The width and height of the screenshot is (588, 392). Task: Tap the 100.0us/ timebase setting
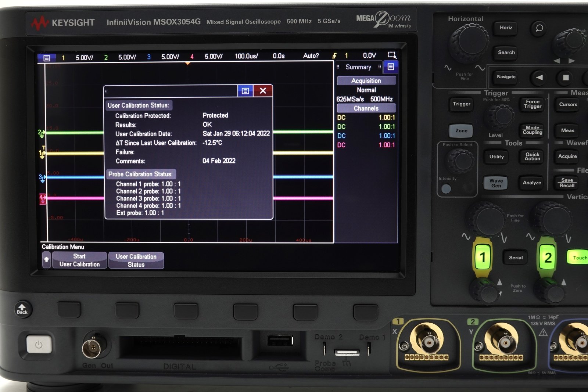click(x=246, y=56)
